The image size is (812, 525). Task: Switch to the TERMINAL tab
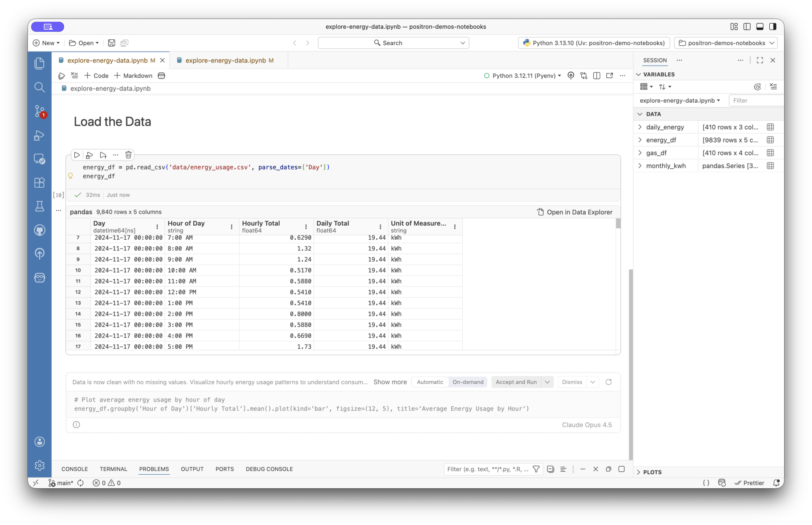pos(113,469)
